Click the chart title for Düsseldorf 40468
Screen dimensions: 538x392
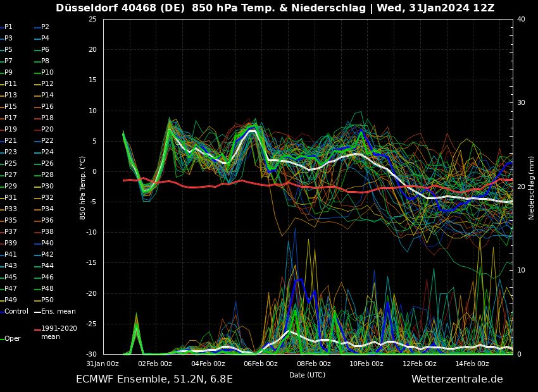[275, 8]
